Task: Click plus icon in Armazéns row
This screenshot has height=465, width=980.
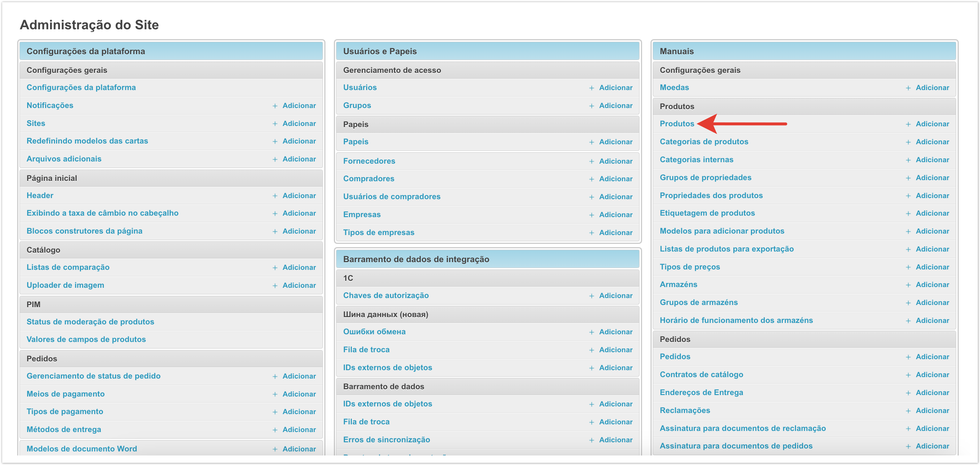Action: pos(908,285)
